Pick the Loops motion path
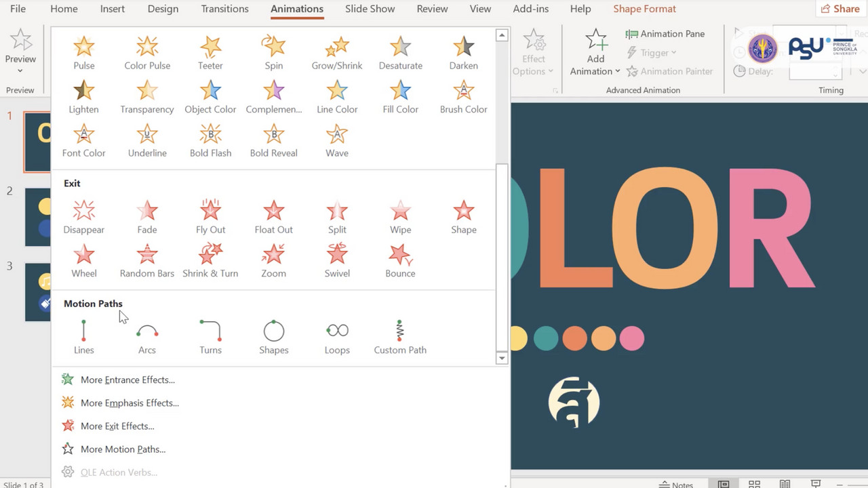 337,338
